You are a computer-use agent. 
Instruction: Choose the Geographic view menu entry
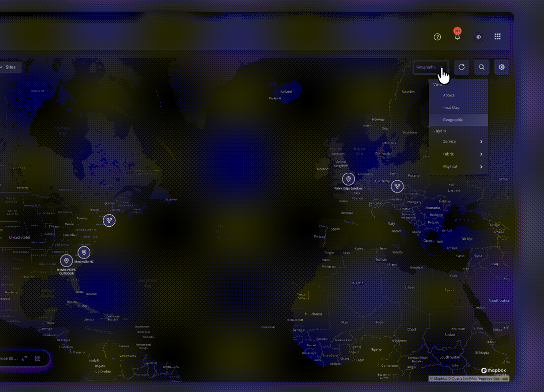[459, 120]
